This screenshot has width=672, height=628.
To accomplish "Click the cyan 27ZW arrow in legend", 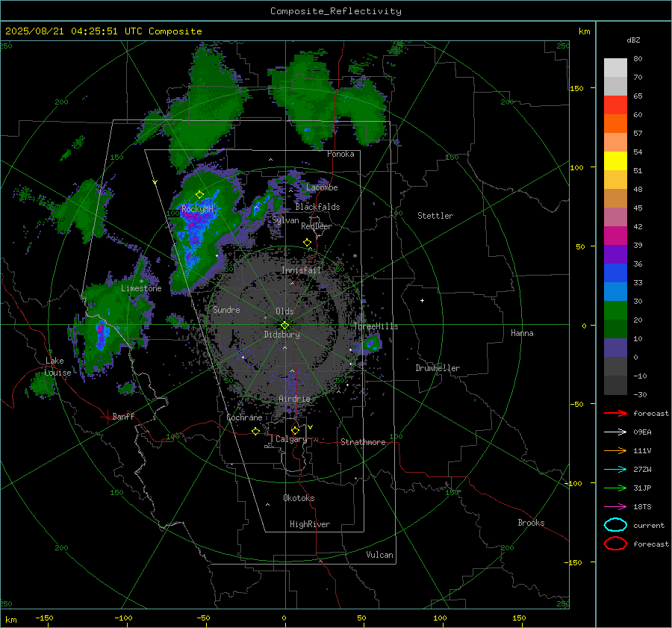I will point(615,470).
